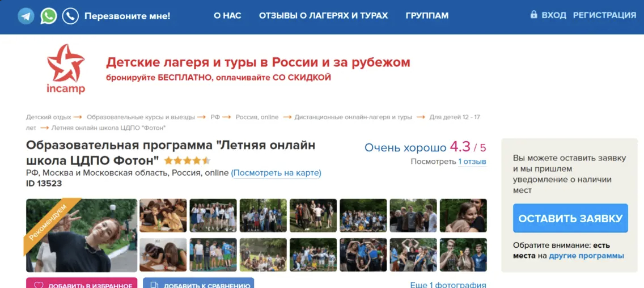Open Посмотреть на карте link

click(276, 173)
